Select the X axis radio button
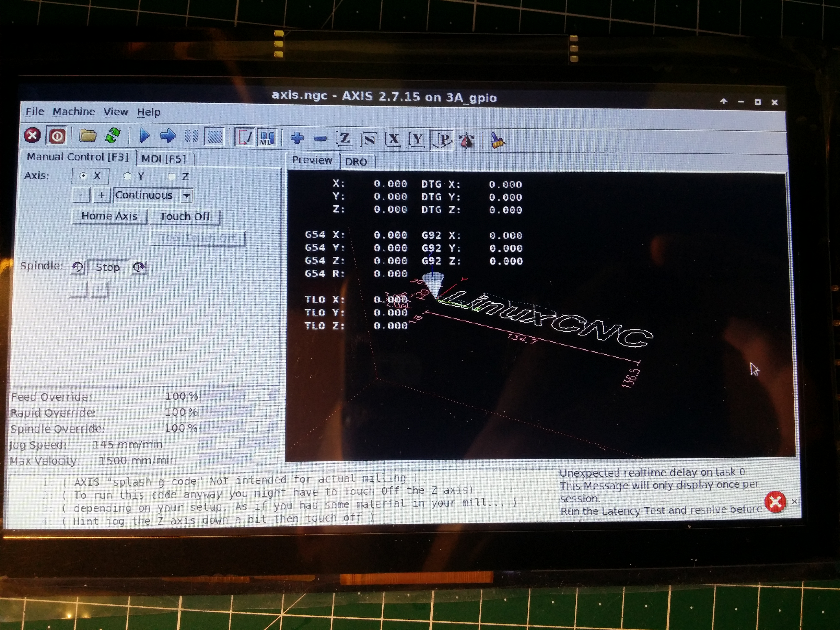Image resolution: width=840 pixels, height=630 pixels. [83, 176]
